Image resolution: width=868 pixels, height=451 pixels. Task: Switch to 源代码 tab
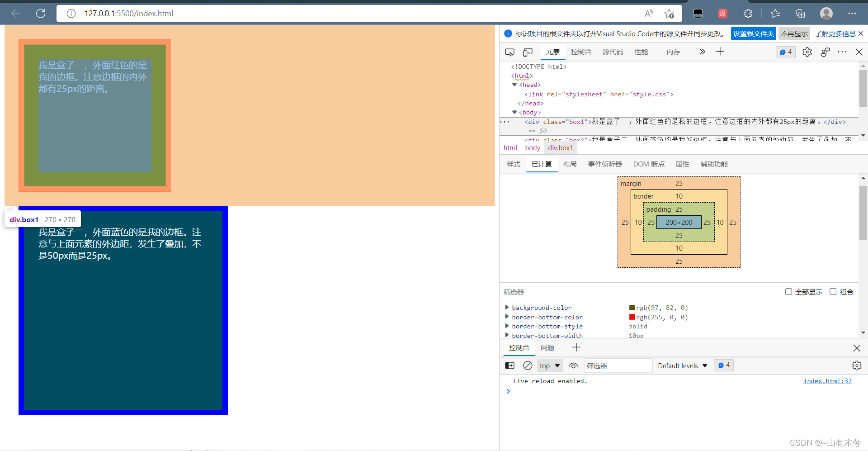613,52
